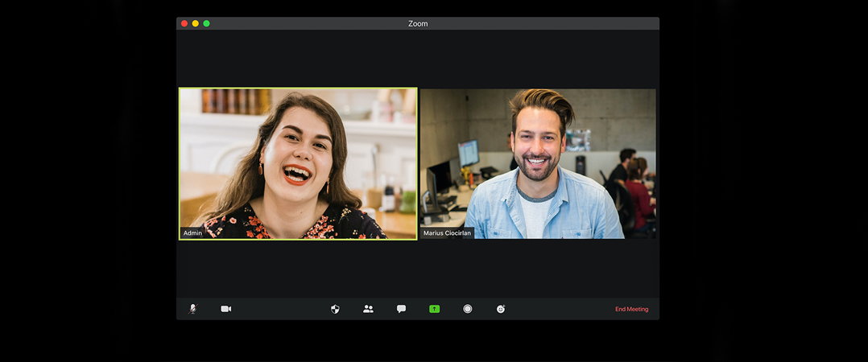Toggle the video camera icon

(x=225, y=309)
